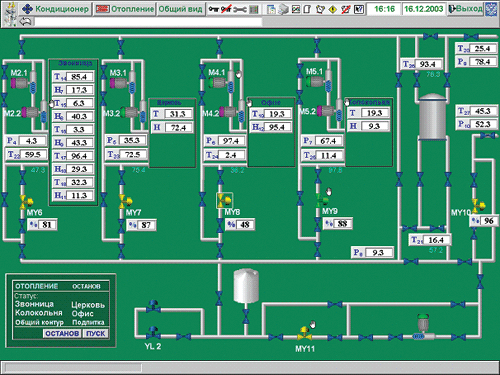Click the Выход exit button
The width and height of the screenshot is (500, 375).
coord(465,9)
